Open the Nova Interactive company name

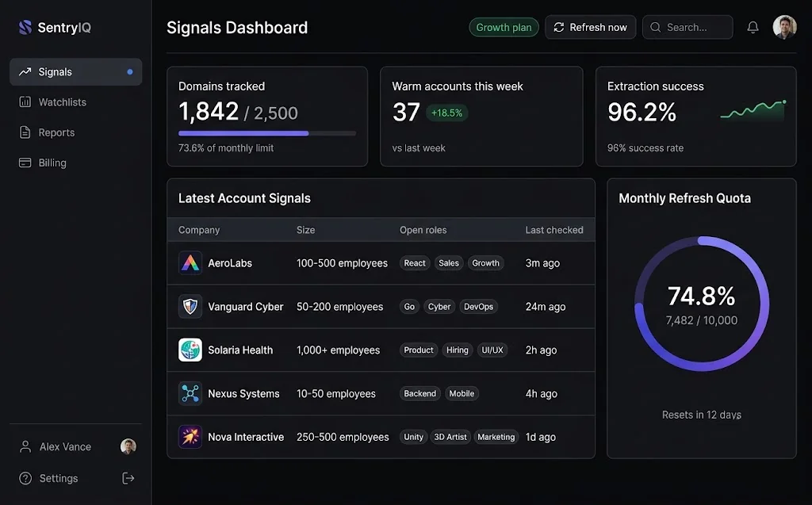246,437
